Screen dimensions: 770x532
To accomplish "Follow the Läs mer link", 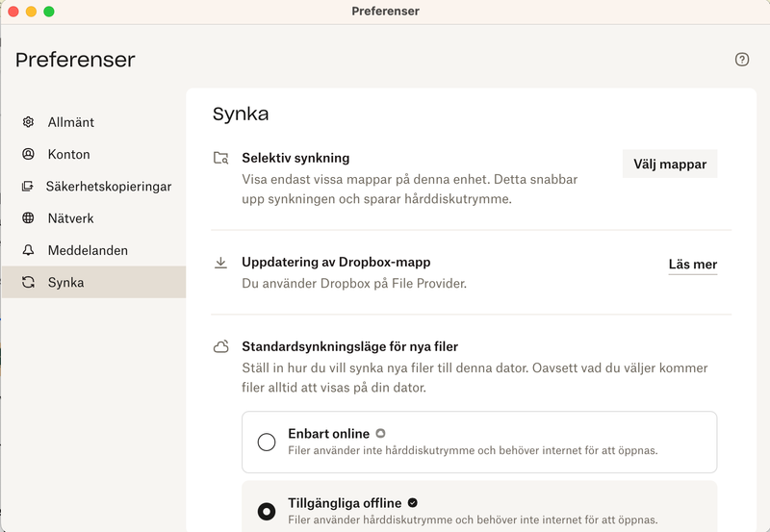I will click(x=692, y=265).
